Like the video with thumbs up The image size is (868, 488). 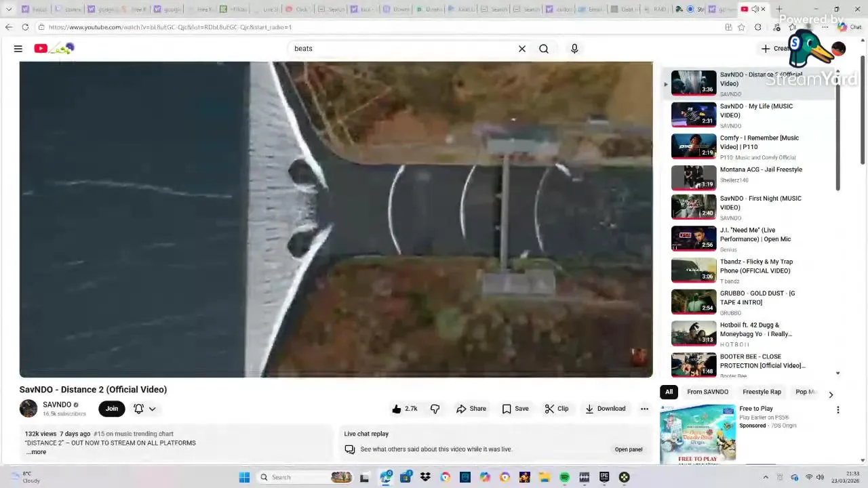pyautogui.click(x=405, y=409)
